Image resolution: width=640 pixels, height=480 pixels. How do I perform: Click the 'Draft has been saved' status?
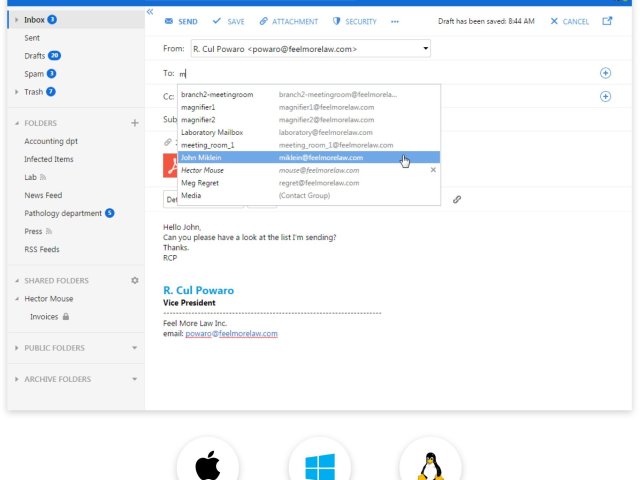coord(486,21)
